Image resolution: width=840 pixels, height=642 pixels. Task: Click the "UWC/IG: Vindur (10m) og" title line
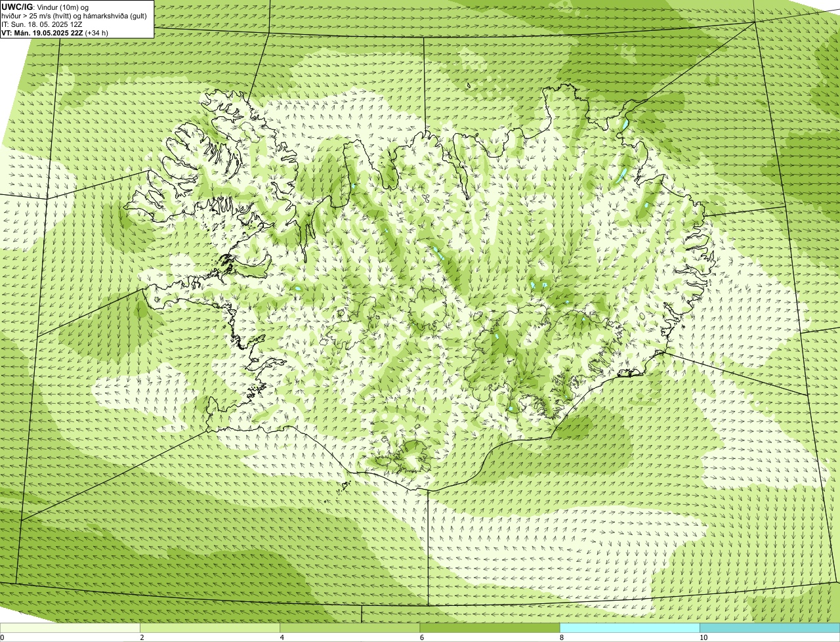45,7
